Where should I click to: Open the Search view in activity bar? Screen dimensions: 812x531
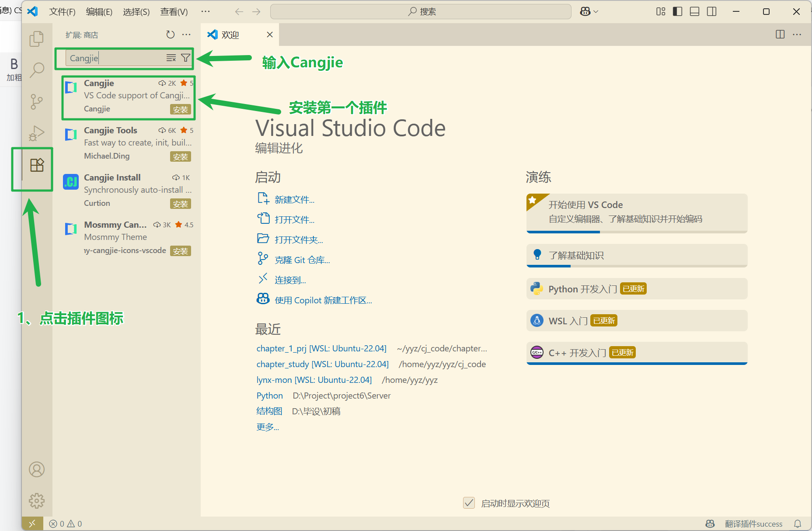[x=37, y=70]
